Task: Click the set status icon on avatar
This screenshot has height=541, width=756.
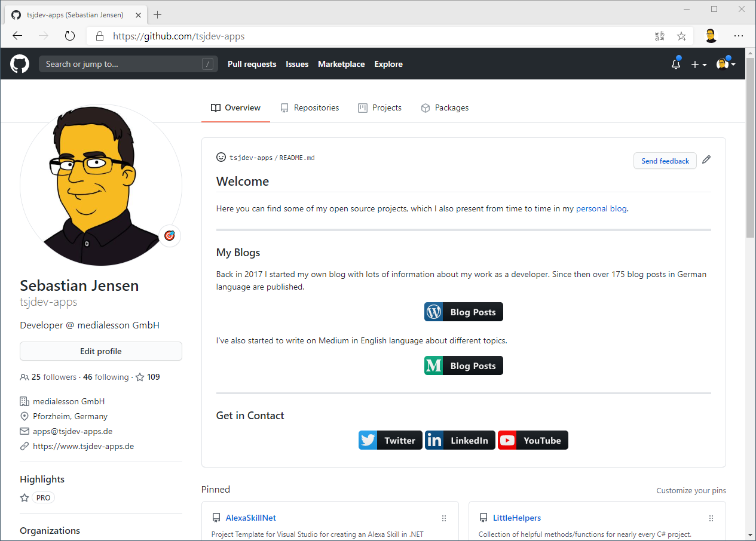Action: 170,236
